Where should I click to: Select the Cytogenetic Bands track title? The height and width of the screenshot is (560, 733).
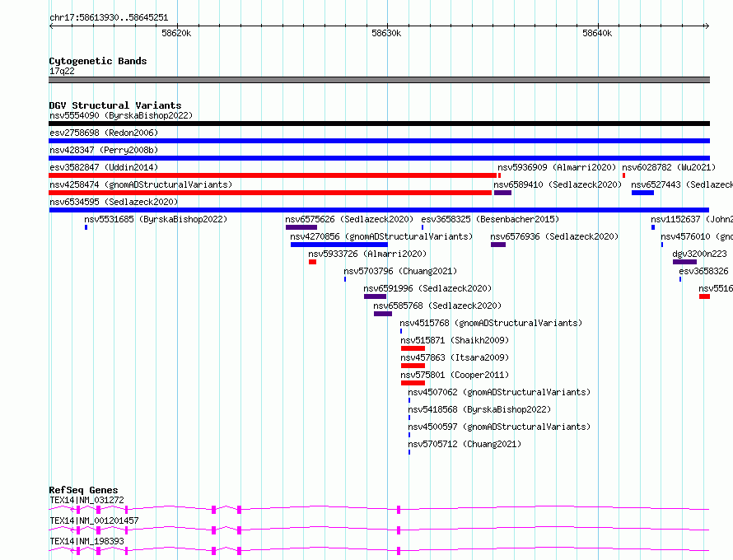click(x=98, y=61)
